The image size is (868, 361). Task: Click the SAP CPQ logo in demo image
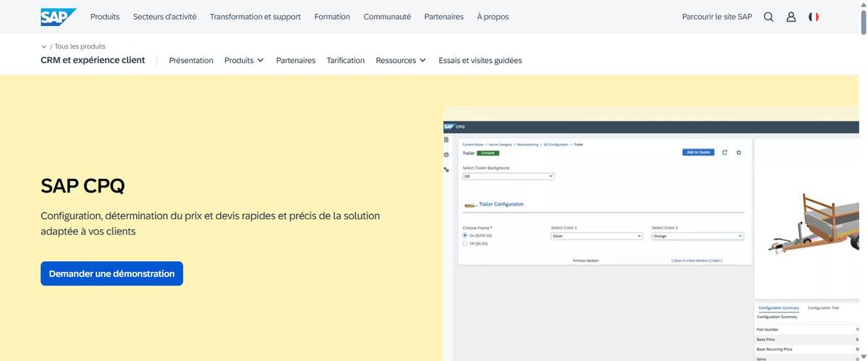point(454,126)
